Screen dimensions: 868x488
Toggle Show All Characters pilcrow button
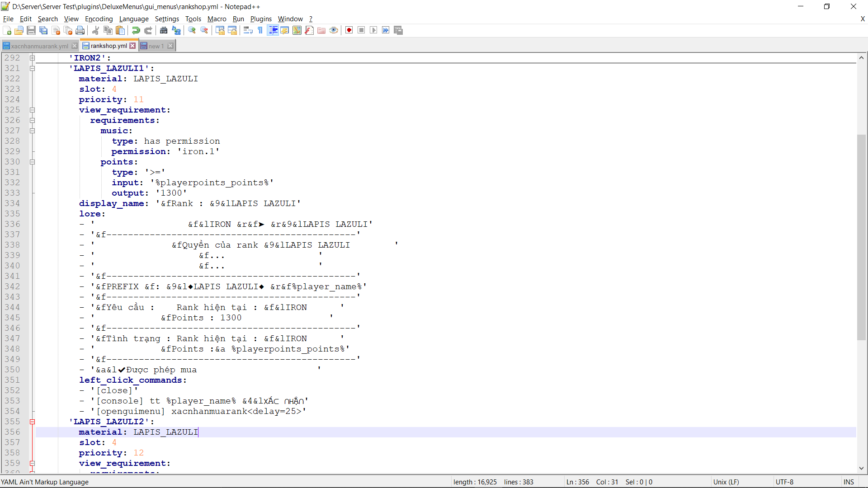tap(260, 30)
